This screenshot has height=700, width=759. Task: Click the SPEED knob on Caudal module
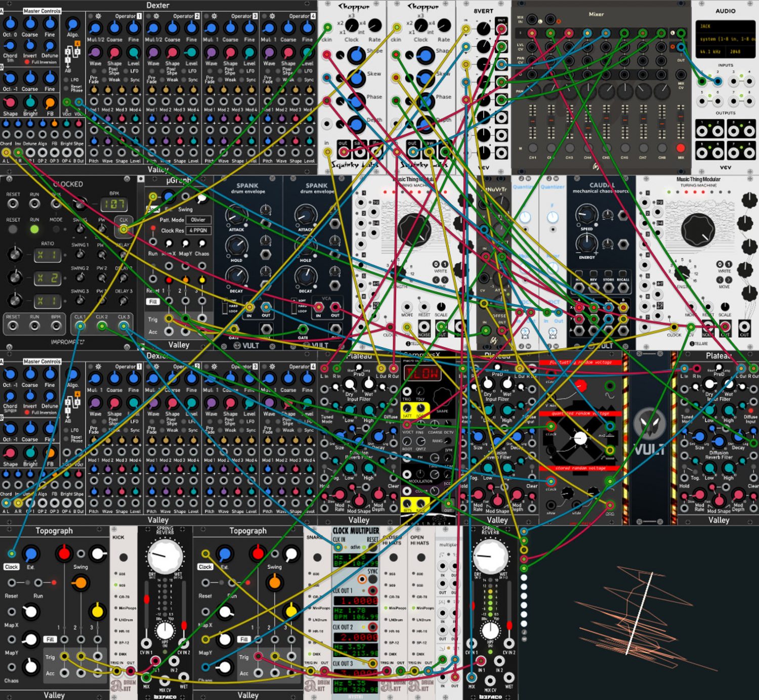tap(586, 215)
